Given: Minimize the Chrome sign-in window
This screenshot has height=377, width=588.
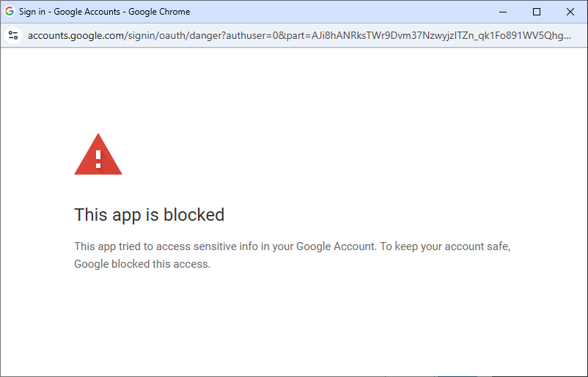Looking at the screenshot, I should tap(504, 12).
